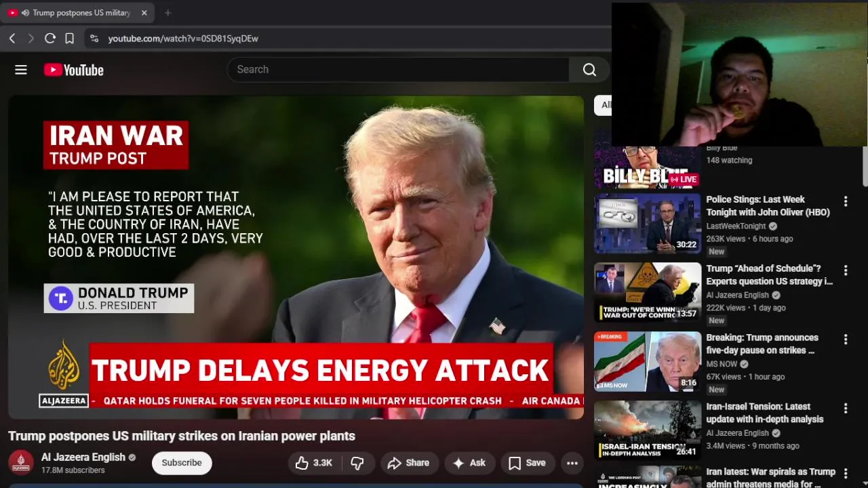
Task: Click the LastWeekTonight channel name
Action: (736, 226)
